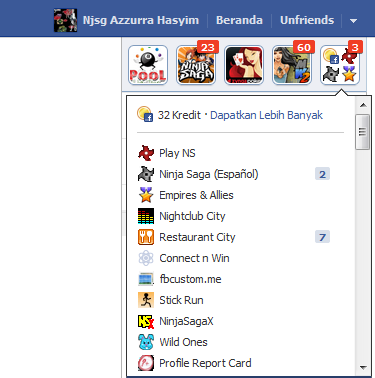The image size is (375, 378).
Task: Open the 8 Ball Pool app icon
Action: coord(148,65)
